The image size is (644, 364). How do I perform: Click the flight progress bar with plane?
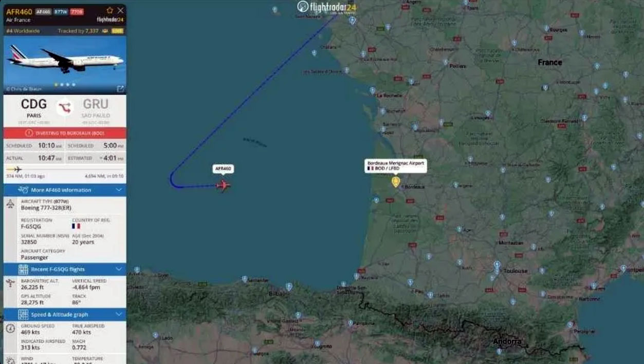(x=65, y=169)
